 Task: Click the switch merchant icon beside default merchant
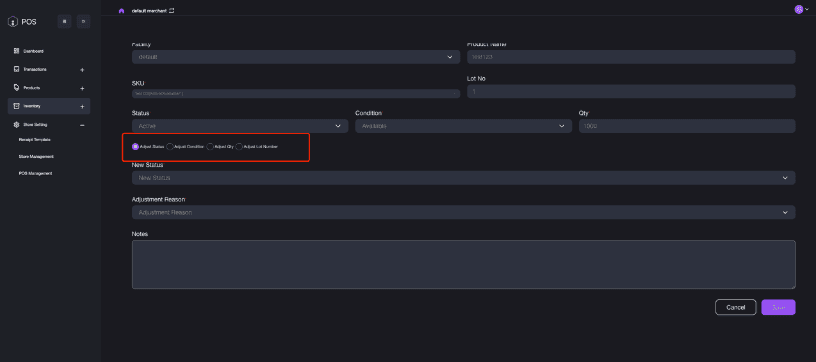tap(171, 10)
